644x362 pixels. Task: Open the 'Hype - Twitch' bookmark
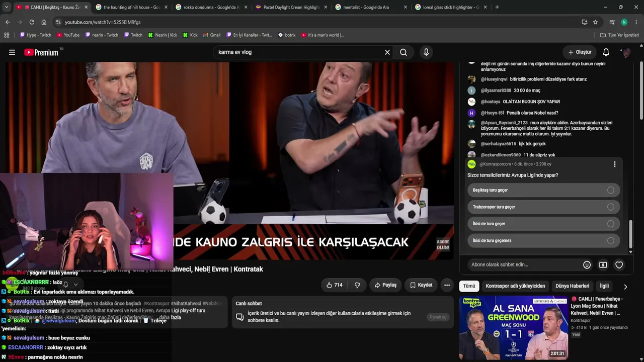click(x=35, y=35)
